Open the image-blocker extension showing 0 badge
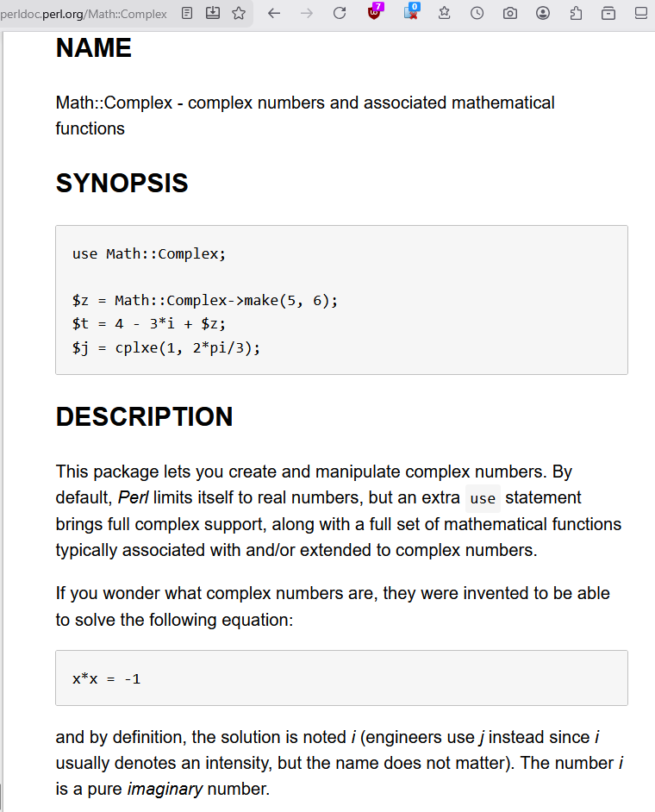Image resolution: width=655 pixels, height=812 pixels. pos(411,14)
